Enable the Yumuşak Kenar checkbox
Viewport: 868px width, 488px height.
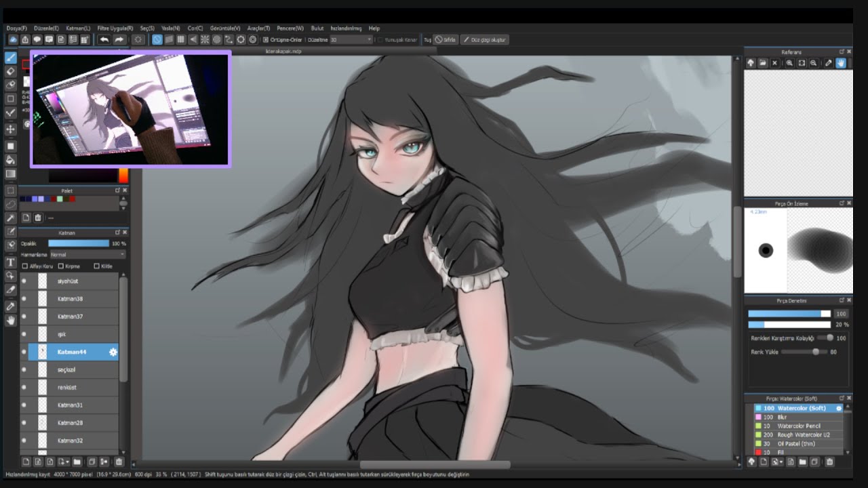coord(380,40)
